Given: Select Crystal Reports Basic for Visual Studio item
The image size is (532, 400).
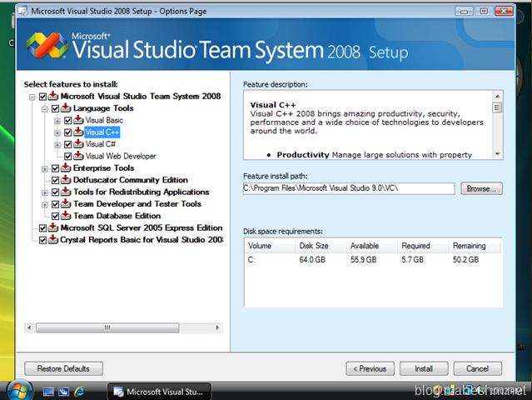Looking at the screenshot, I should 142,240.
